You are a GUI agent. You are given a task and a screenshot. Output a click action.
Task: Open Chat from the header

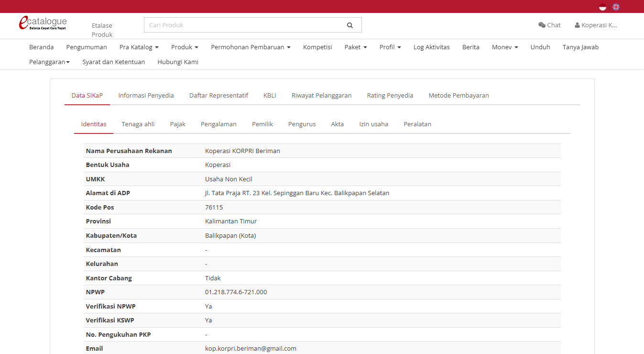tap(549, 25)
